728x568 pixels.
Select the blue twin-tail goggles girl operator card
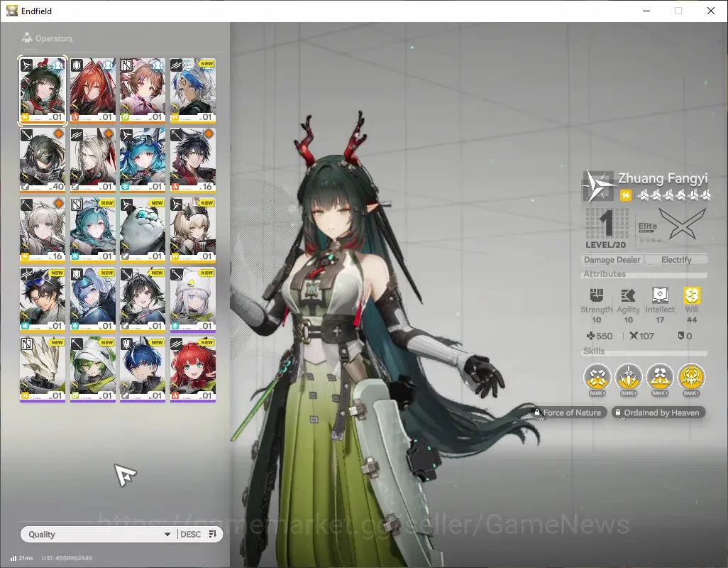point(143,160)
